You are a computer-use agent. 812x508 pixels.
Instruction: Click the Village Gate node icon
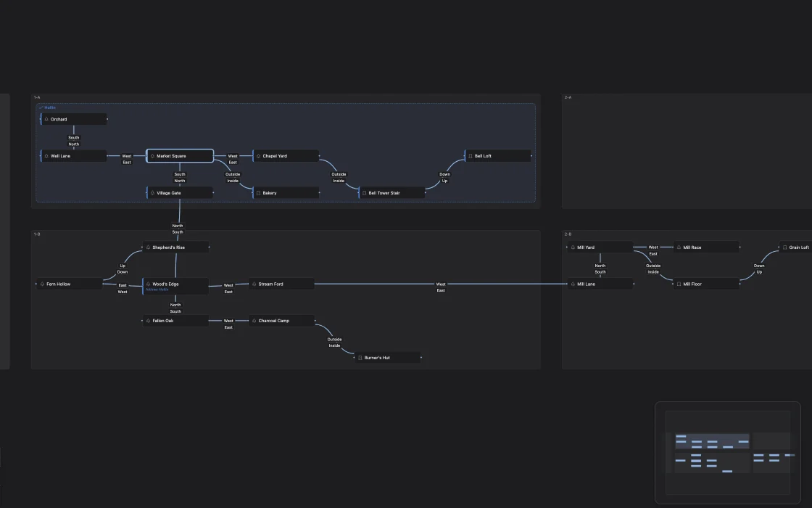(152, 193)
